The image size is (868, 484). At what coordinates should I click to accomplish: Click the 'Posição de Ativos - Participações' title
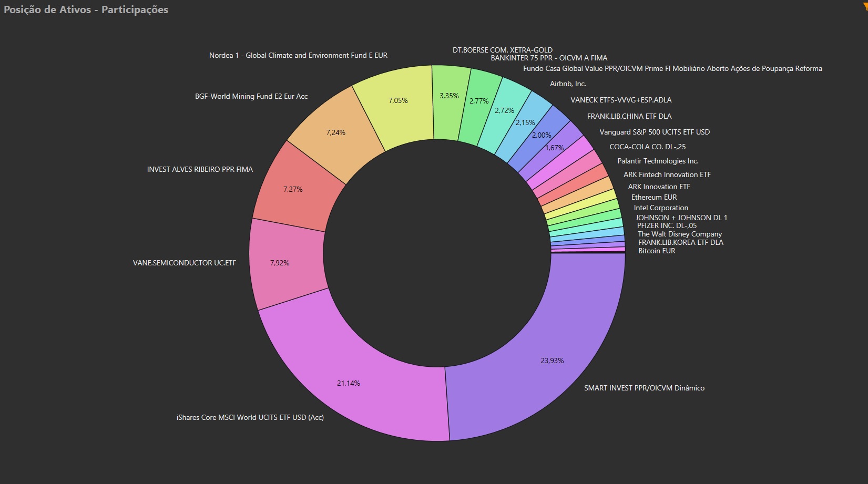point(86,9)
